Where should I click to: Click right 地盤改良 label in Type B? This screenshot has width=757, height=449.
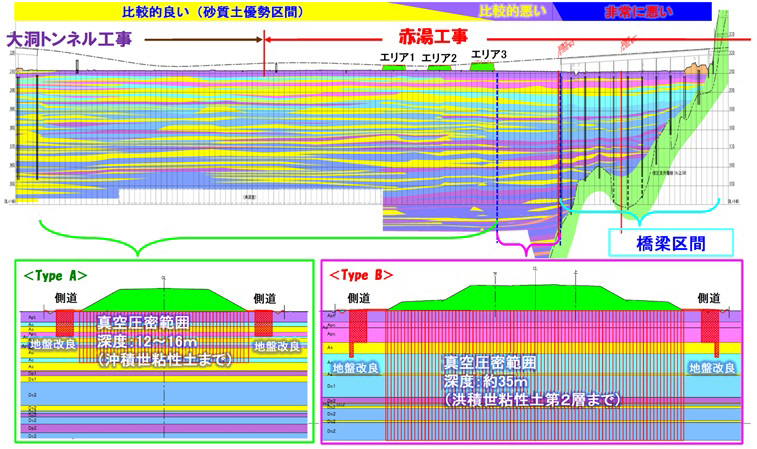coord(713,367)
